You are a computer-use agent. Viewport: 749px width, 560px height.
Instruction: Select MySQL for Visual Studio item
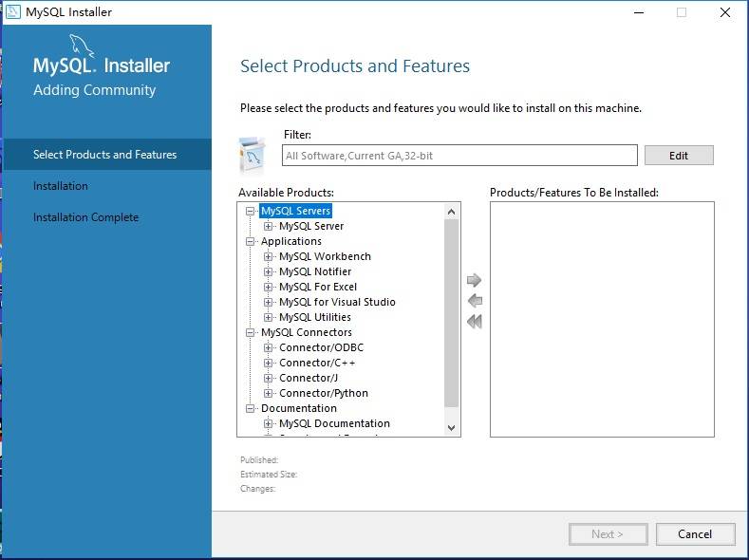click(x=337, y=302)
